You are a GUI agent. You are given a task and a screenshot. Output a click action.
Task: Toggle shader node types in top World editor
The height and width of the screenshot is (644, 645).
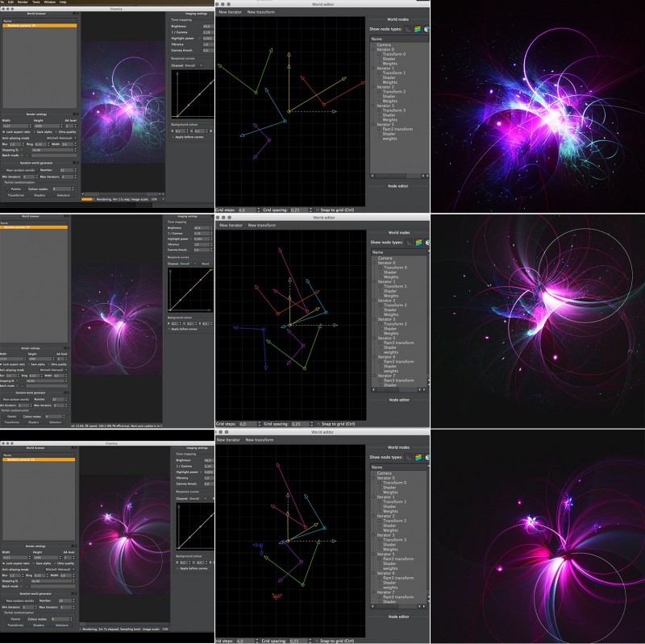(x=418, y=29)
